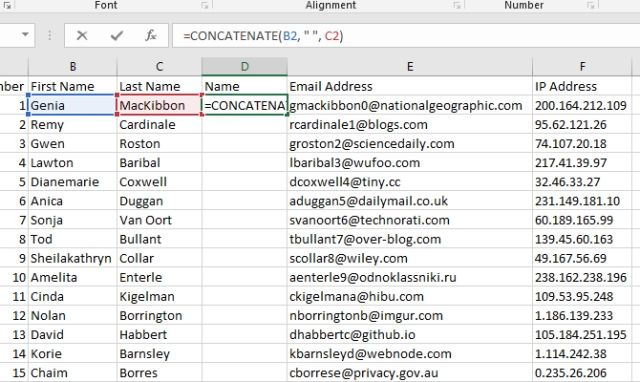Click inside the CONCATENATE formula bar

click(x=406, y=36)
